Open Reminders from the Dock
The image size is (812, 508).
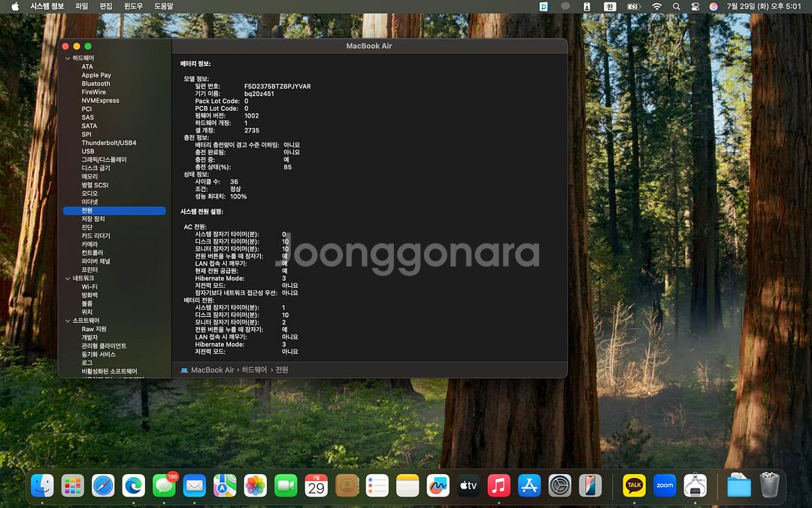click(x=377, y=485)
